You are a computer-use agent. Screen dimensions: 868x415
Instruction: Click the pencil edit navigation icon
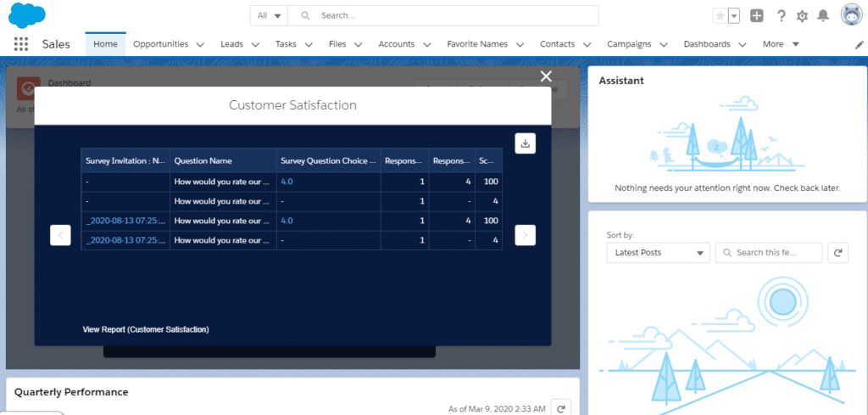coord(859,44)
